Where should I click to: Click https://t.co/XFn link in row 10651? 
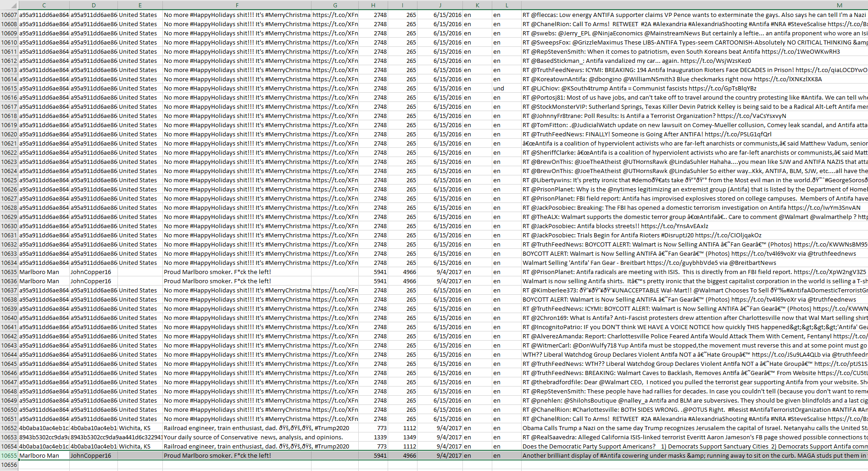[x=335, y=419]
